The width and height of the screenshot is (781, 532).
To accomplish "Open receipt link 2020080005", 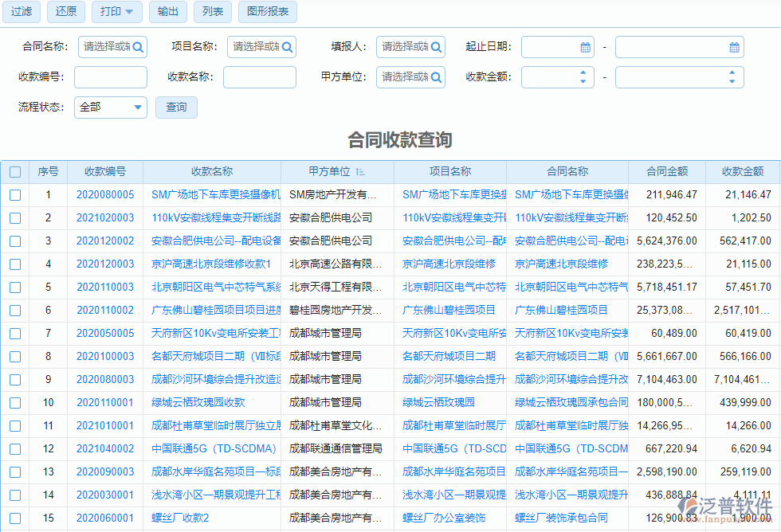I will tap(107, 194).
